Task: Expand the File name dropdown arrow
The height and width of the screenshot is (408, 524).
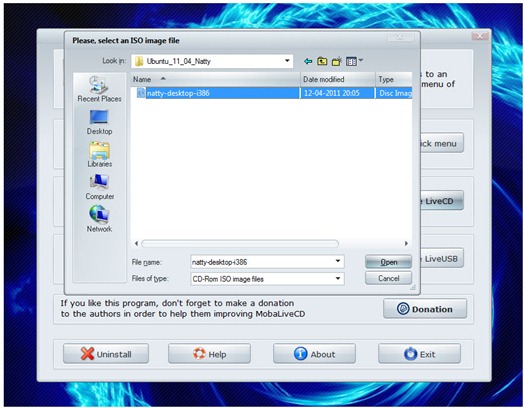Action: [x=338, y=261]
